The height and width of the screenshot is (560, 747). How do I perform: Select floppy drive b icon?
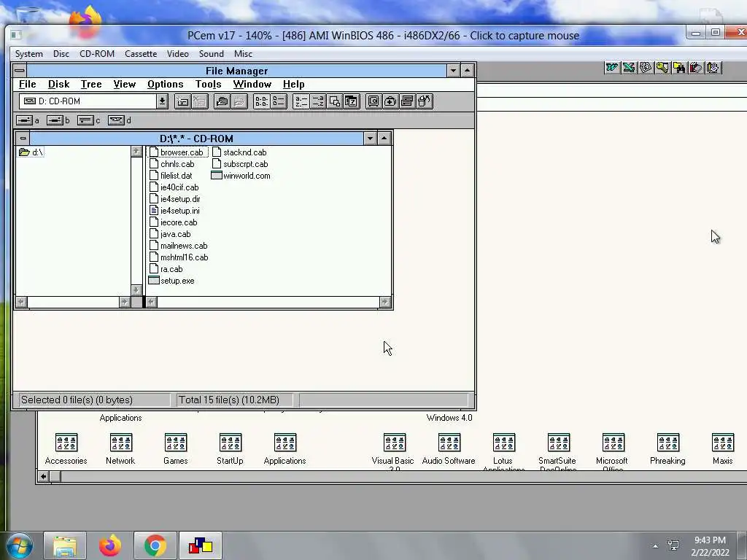pos(55,120)
